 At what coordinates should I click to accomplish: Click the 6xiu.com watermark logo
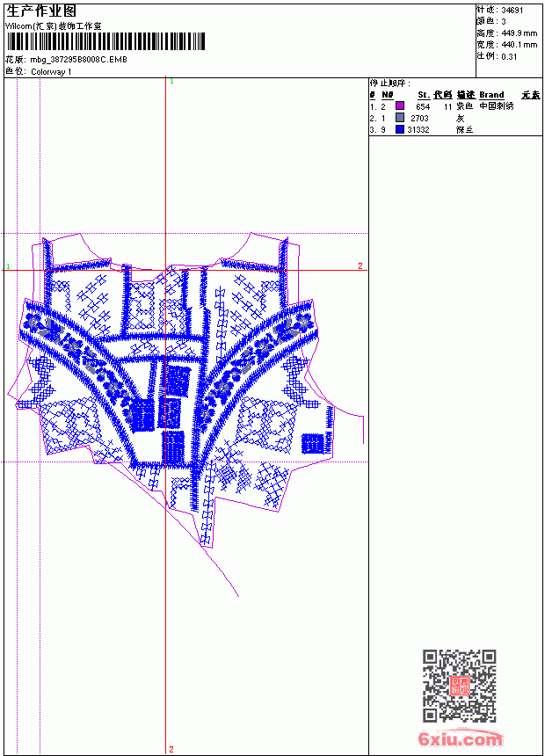[461, 738]
